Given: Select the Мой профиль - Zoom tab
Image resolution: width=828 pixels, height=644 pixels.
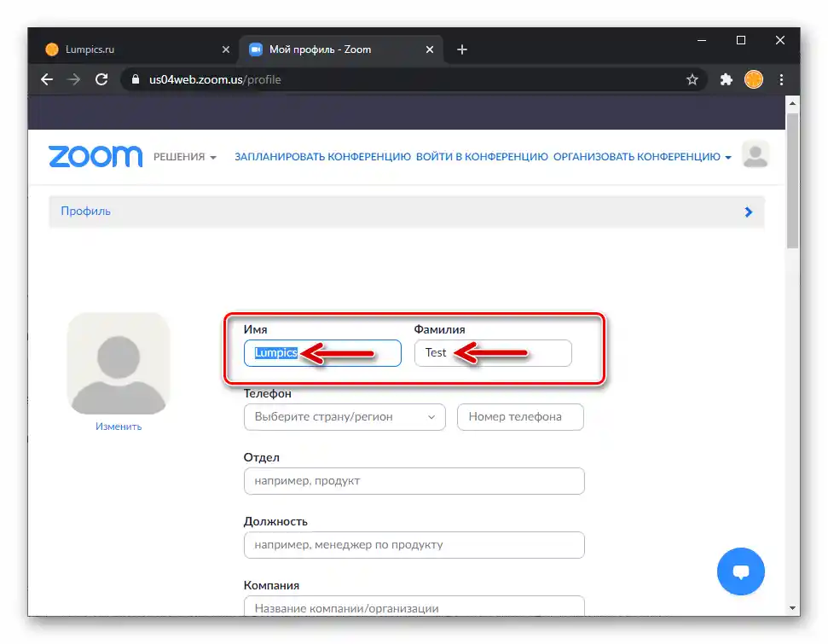Looking at the screenshot, I should [x=340, y=49].
